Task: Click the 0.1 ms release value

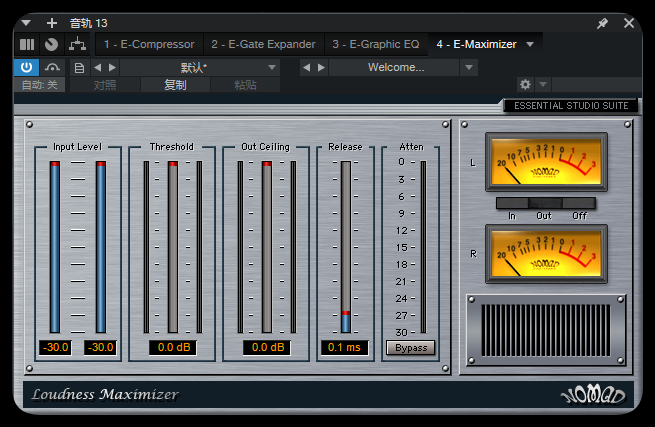Action: pyautogui.click(x=345, y=348)
